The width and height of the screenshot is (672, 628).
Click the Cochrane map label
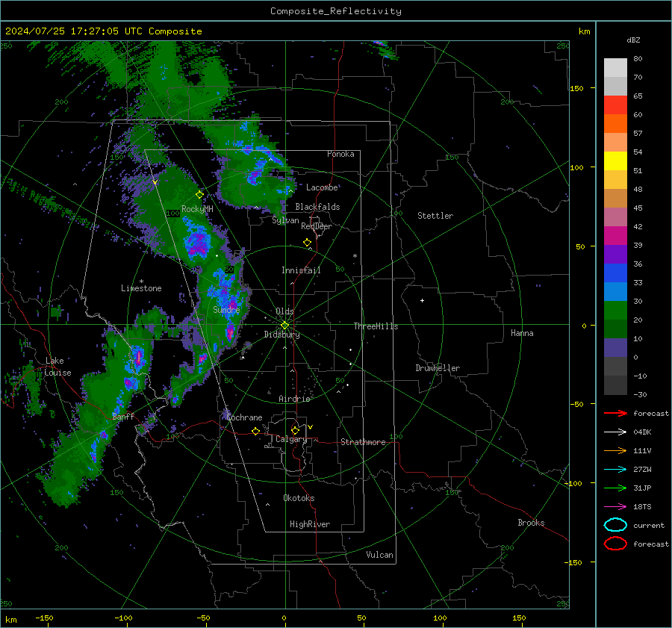244,417
